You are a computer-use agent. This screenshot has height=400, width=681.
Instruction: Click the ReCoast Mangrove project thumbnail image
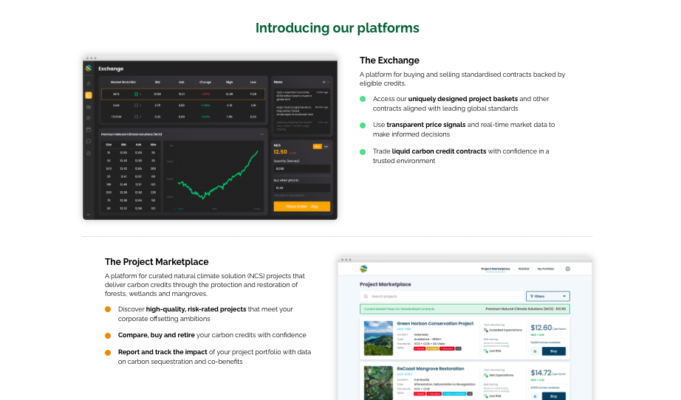coord(378,383)
